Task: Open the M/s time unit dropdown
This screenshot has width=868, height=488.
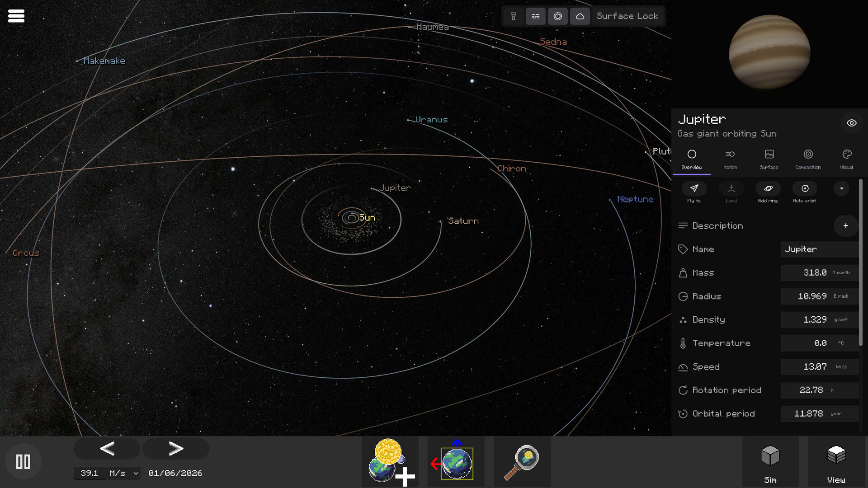Action: point(123,473)
